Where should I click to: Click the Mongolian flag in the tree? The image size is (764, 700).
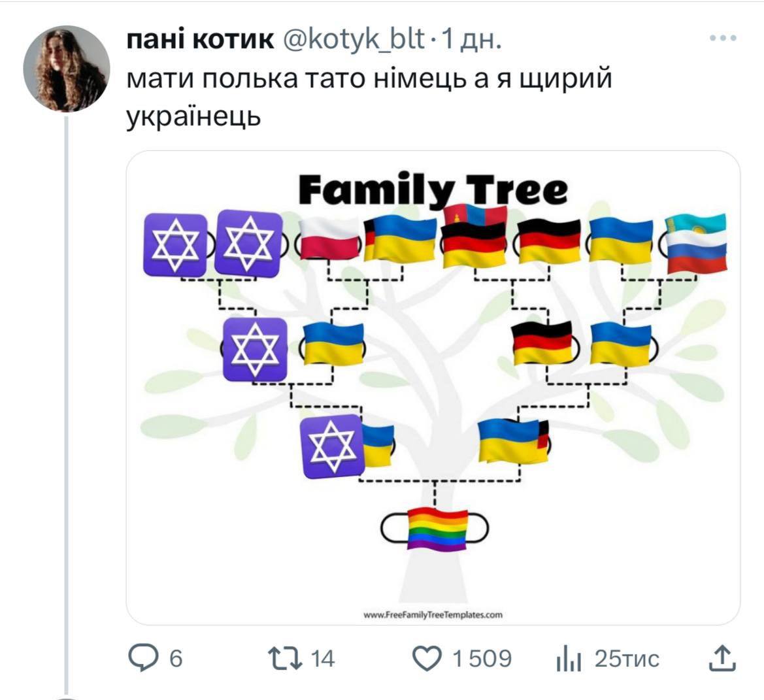475,214
